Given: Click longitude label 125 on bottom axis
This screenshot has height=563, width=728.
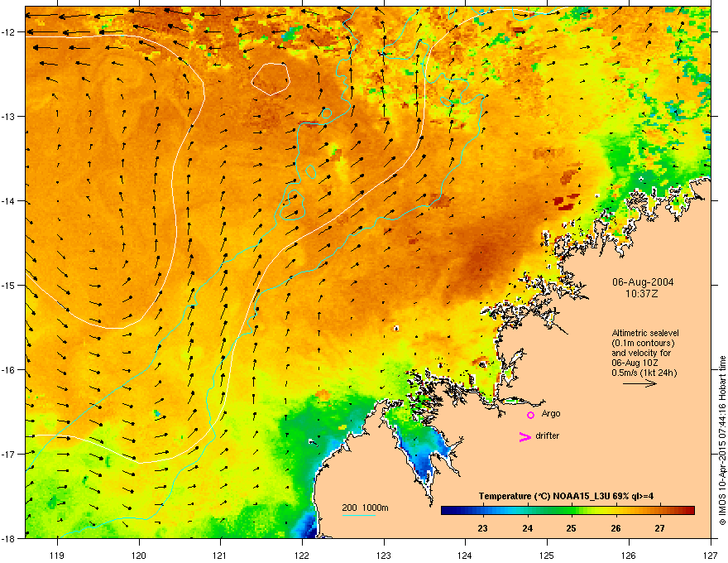Looking at the screenshot, I should click(547, 555).
